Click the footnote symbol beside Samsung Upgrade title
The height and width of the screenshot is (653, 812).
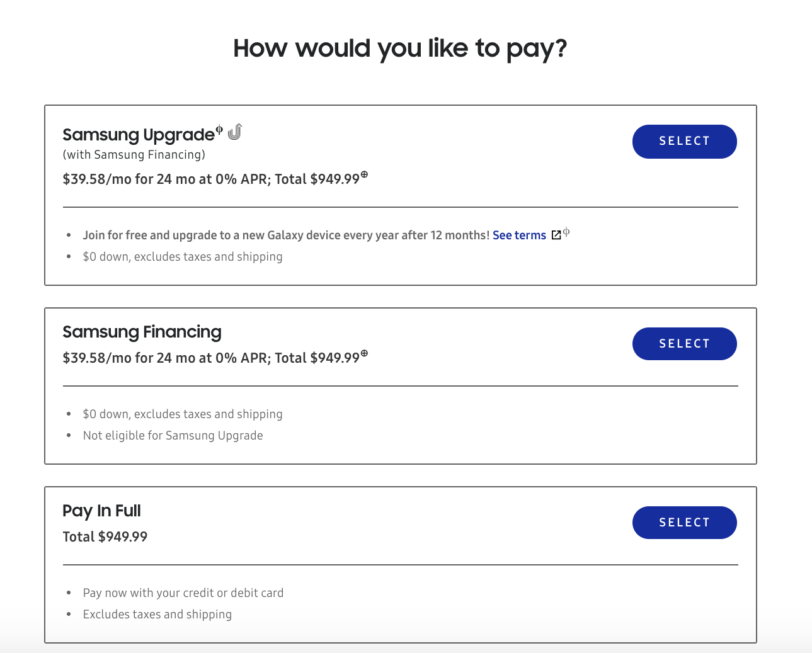point(219,130)
